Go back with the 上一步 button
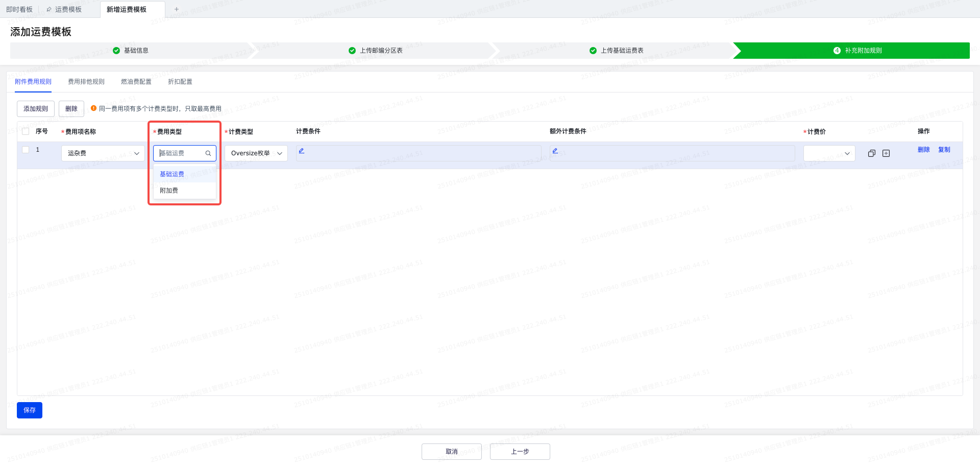 click(520, 452)
